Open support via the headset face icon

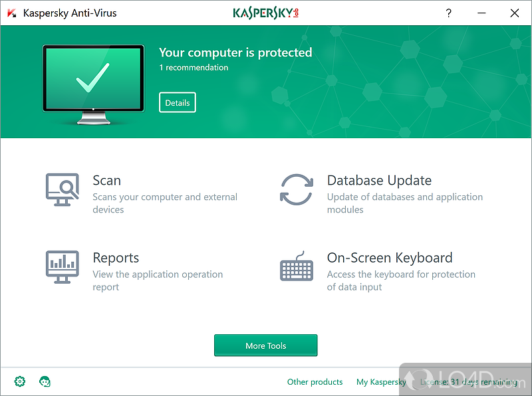click(45, 381)
